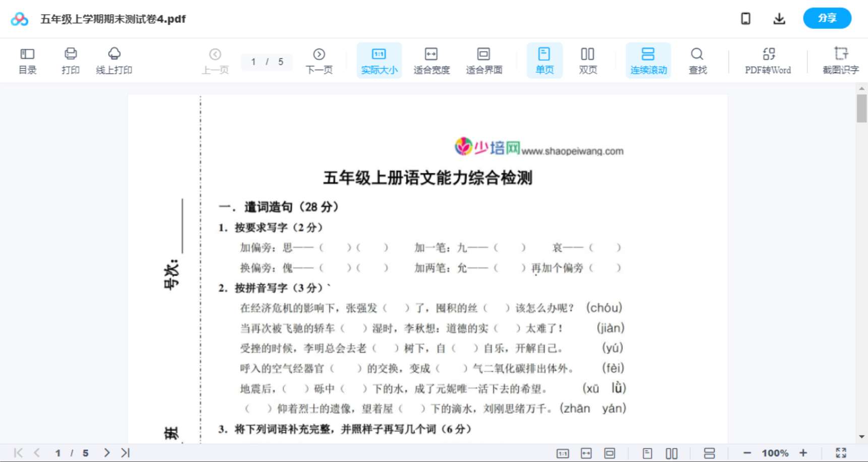Open the 目录 document outline panel
Image resolution: width=868 pixels, height=462 pixels.
[27, 60]
